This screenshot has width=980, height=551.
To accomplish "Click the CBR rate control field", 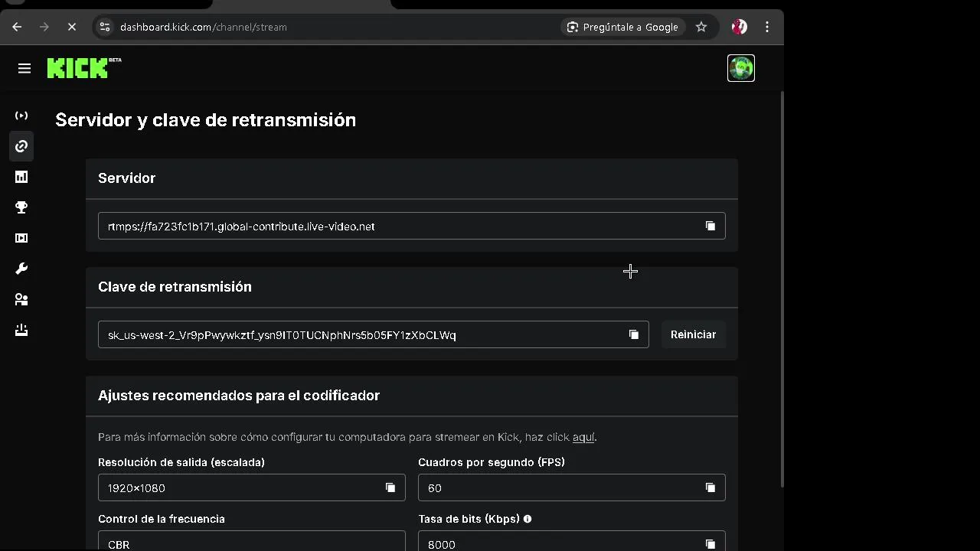I will [252, 541].
